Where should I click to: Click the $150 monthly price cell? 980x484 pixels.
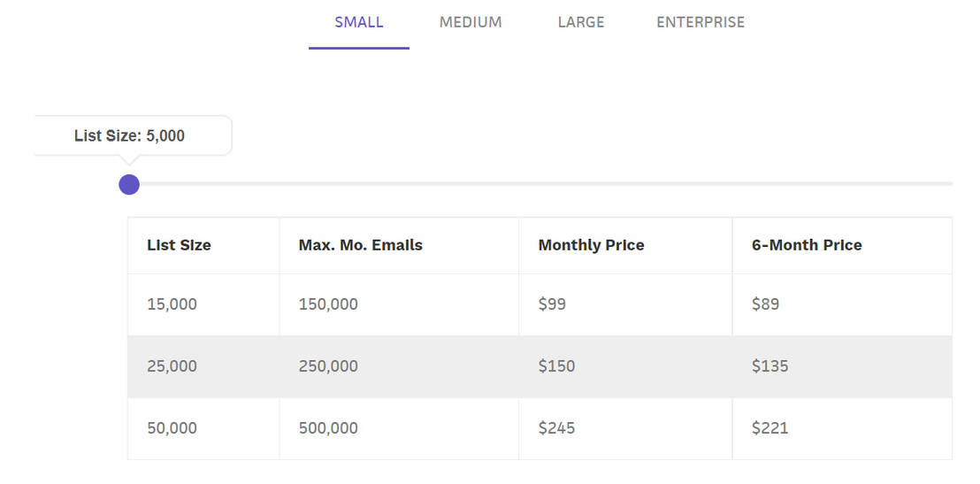click(625, 366)
